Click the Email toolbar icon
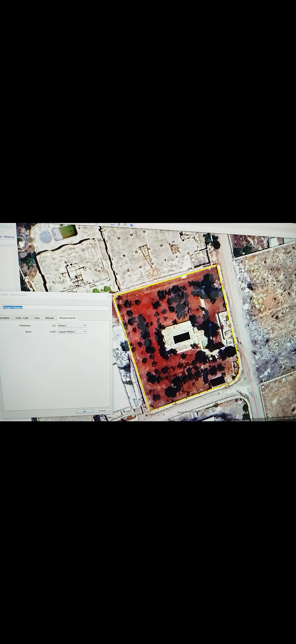This screenshot has width=296, height=644. point(106,224)
